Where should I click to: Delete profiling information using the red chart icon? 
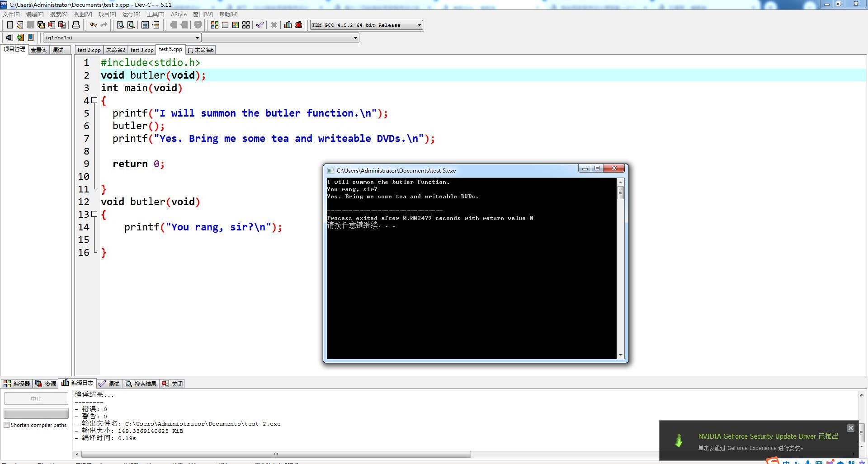(298, 25)
